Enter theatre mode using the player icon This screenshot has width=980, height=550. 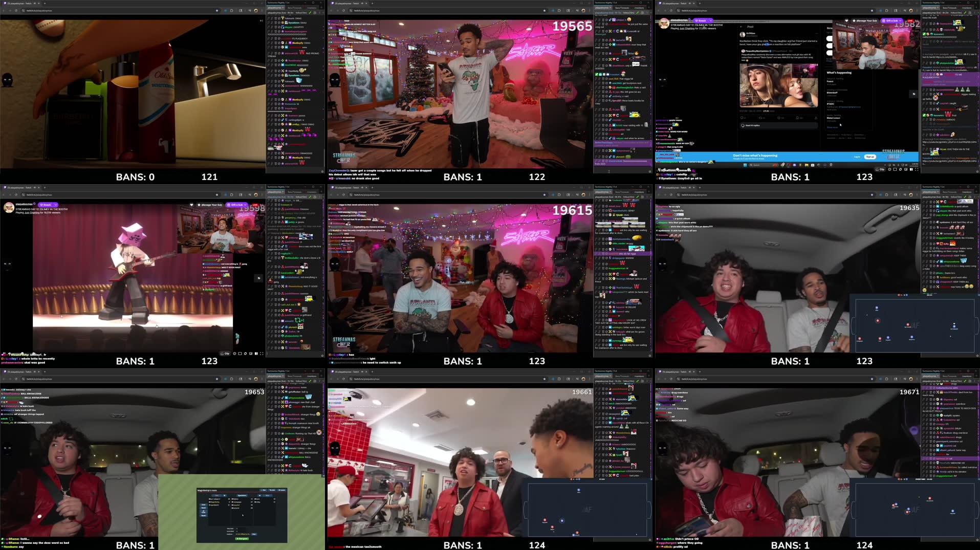tap(256, 354)
